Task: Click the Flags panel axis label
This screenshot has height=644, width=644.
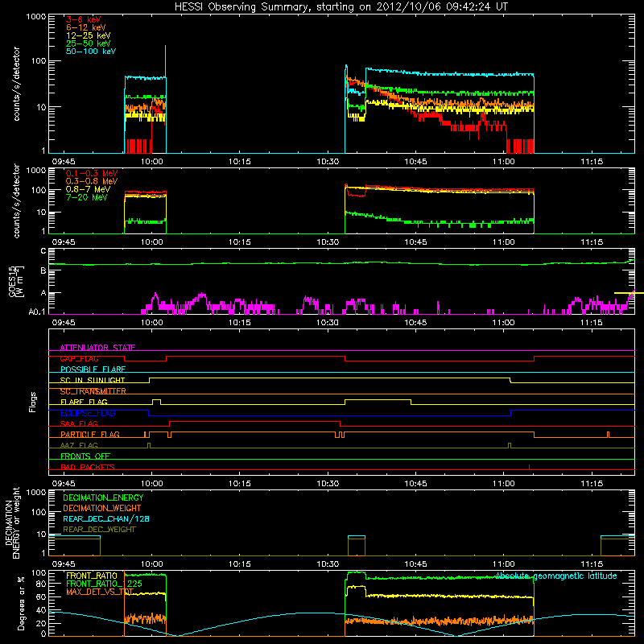Action: [33, 402]
